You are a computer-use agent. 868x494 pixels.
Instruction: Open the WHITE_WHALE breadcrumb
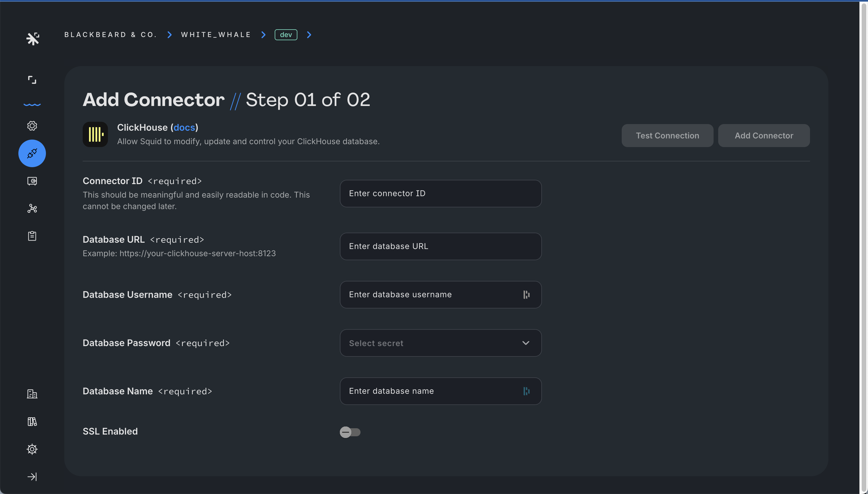pos(216,34)
